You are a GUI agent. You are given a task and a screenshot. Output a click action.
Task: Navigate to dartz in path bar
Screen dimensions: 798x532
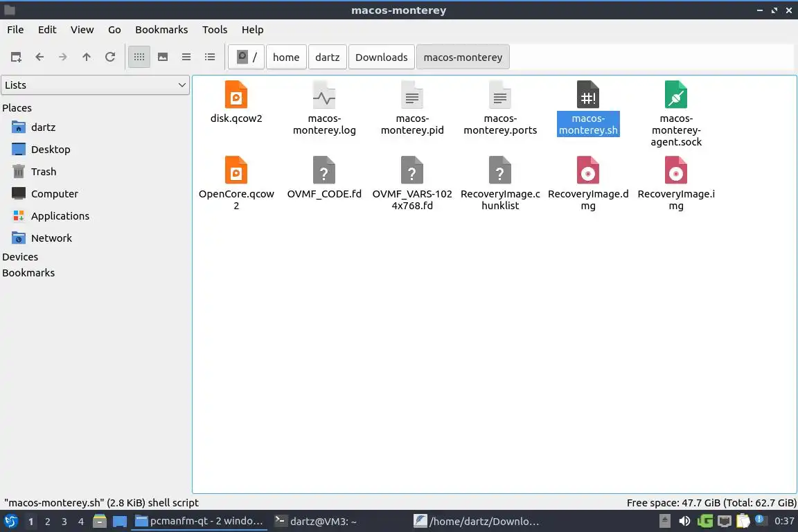click(327, 57)
